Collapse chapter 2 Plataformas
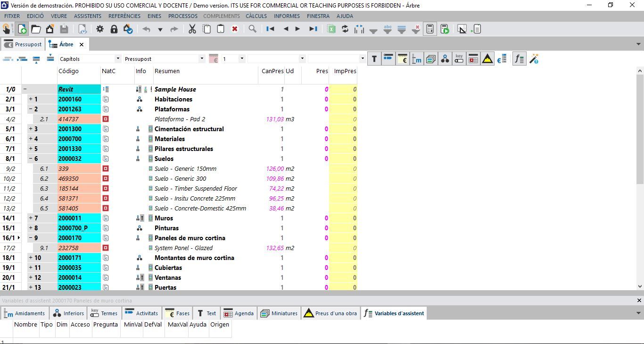The width and height of the screenshot is (644, 344). click(30, 109)
